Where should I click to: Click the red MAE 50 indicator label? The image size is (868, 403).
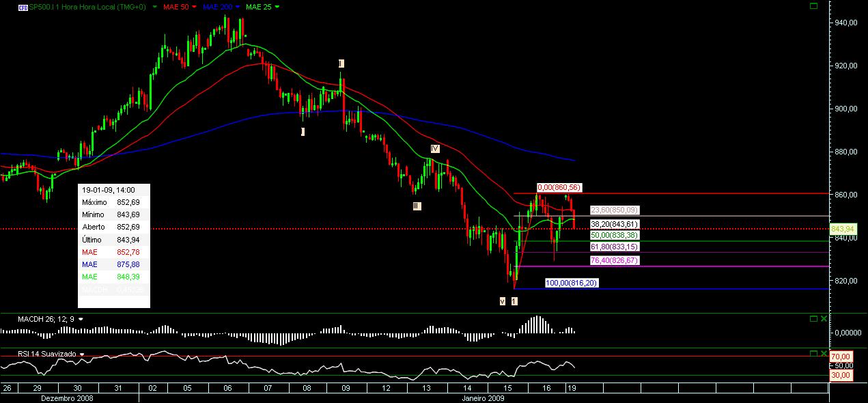176,7
